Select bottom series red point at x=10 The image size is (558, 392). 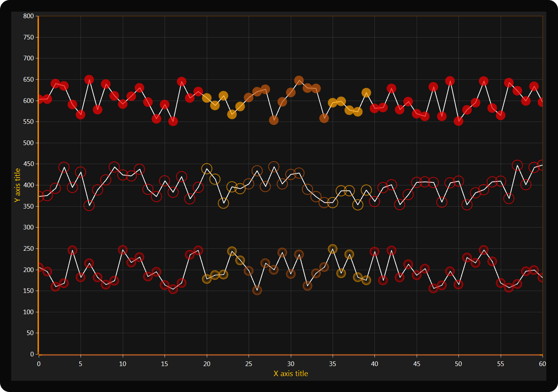123,250
